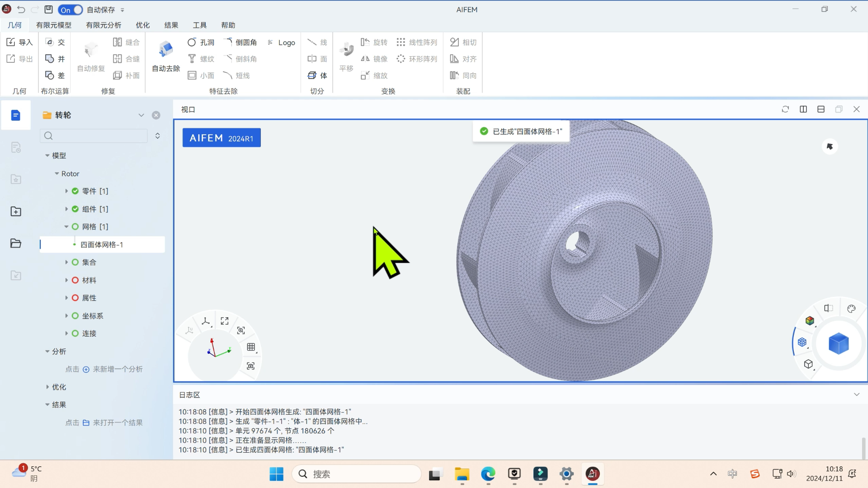Image resolution: width=868 pixels, height=488 pixels.
Task: Click 来打开一个结果 open result link
Action: 118,422
